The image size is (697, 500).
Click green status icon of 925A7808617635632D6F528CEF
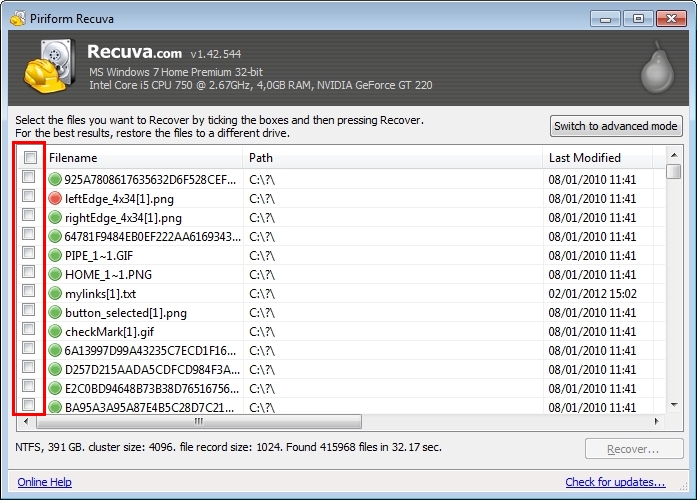coord(55,179)
